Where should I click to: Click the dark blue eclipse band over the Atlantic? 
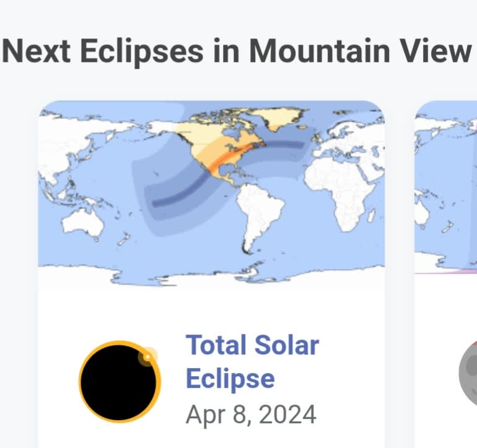point(286,144)
